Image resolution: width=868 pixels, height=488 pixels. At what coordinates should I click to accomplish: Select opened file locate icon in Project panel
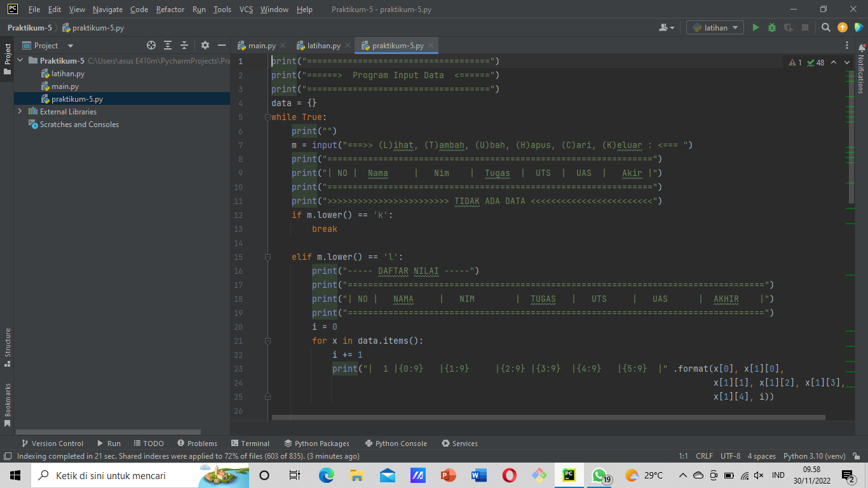(x=151, y=46)
